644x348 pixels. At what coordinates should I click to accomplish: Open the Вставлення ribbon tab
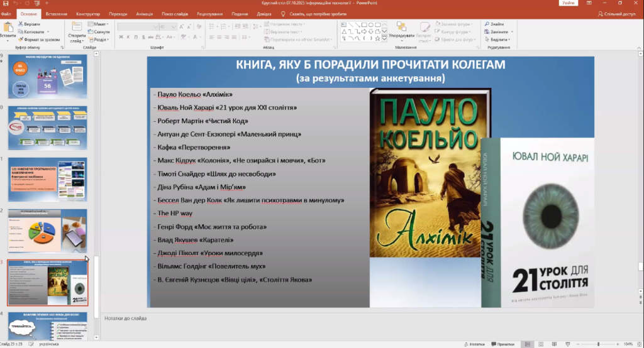pos(57,13)
